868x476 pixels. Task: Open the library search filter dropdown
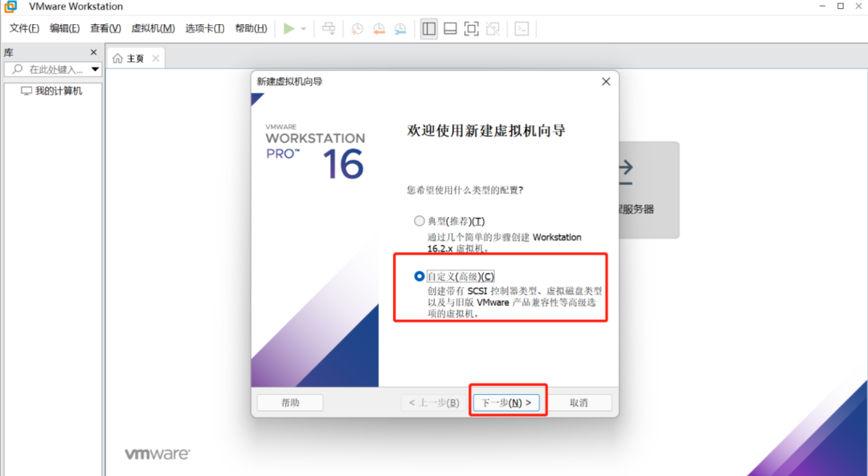pos(95,70)
